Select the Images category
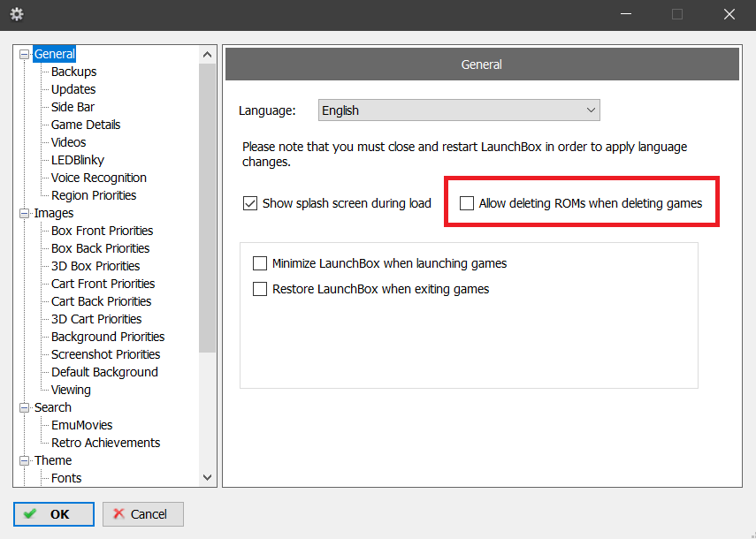Viewport: 756px width, 539px height. click(54, 213)
